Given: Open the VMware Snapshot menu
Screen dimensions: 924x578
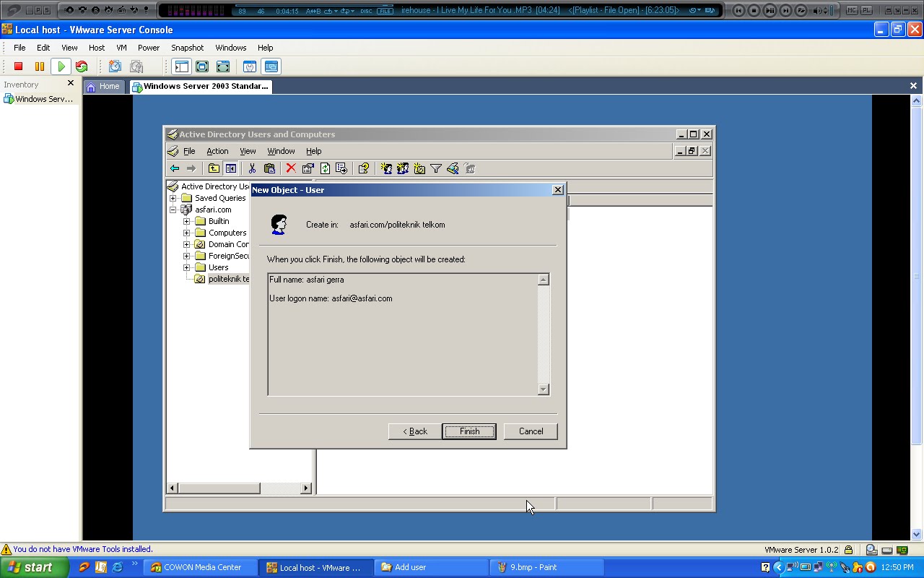Looking at the screenshot, I should [187, 48].
